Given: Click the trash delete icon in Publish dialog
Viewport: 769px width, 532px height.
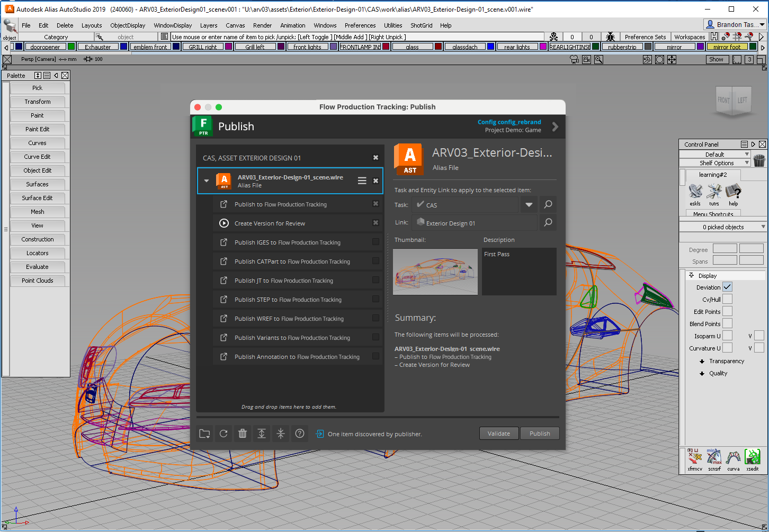Looking at the screenshot, I should (x=243, y=434).
